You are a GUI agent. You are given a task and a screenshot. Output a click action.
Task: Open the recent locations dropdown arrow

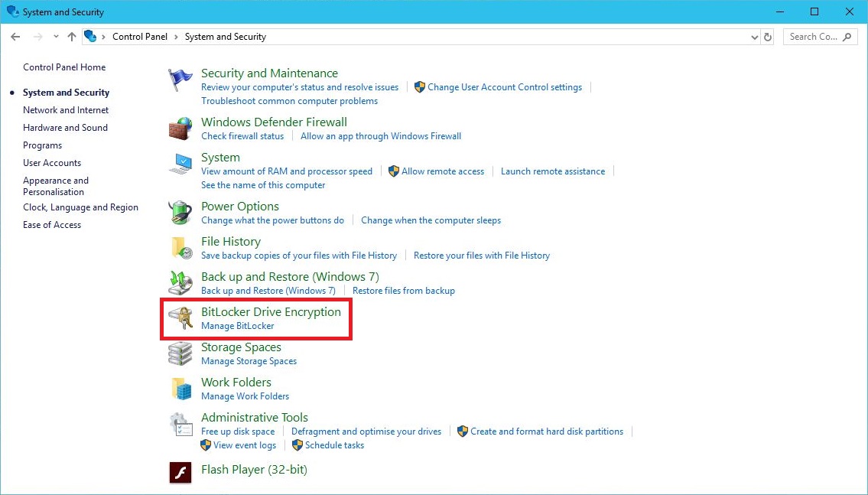[x=56, y=37]
